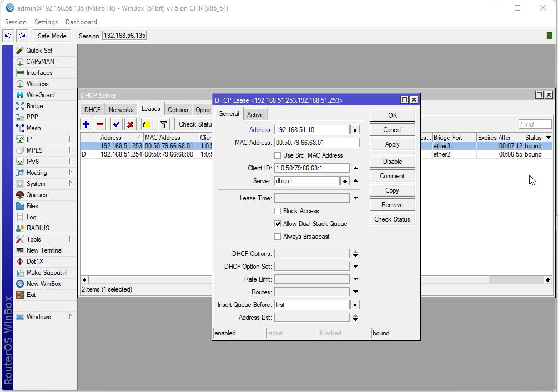Viewport: 558px width, 392px height.
Task: Open the Server dropdown showing dhcp1
Action: pos(345,180)
